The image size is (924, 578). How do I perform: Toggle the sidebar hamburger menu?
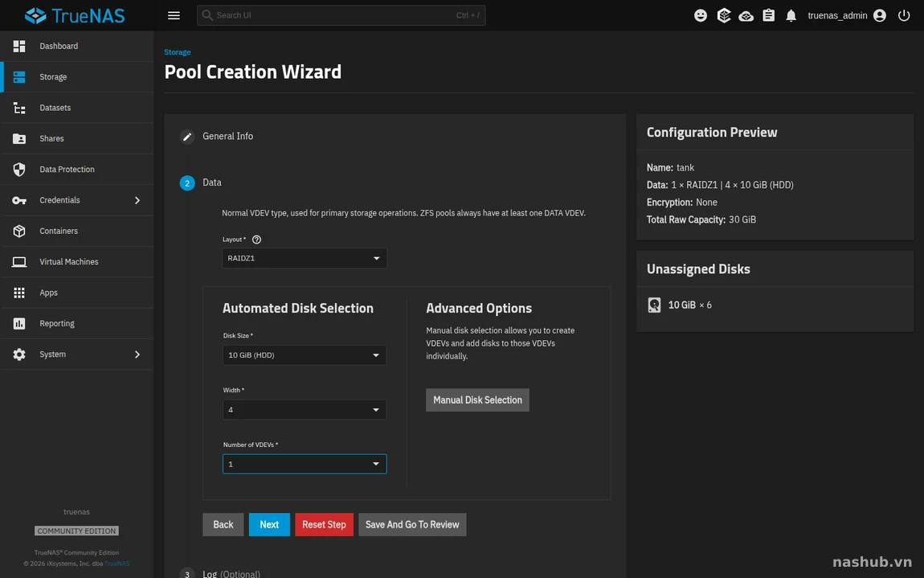click(x=174, y=15)
